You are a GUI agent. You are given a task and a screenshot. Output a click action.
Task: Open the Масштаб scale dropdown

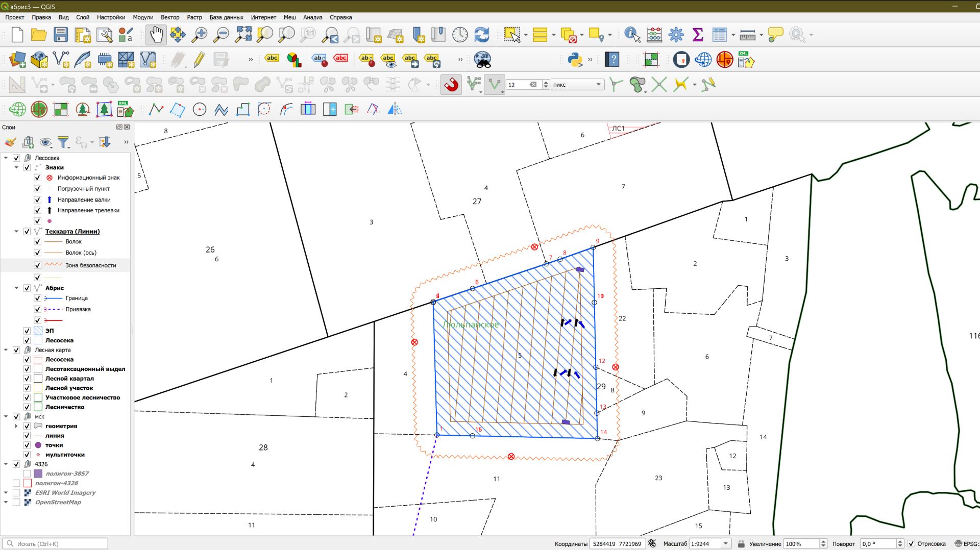(x=726, y=544)
